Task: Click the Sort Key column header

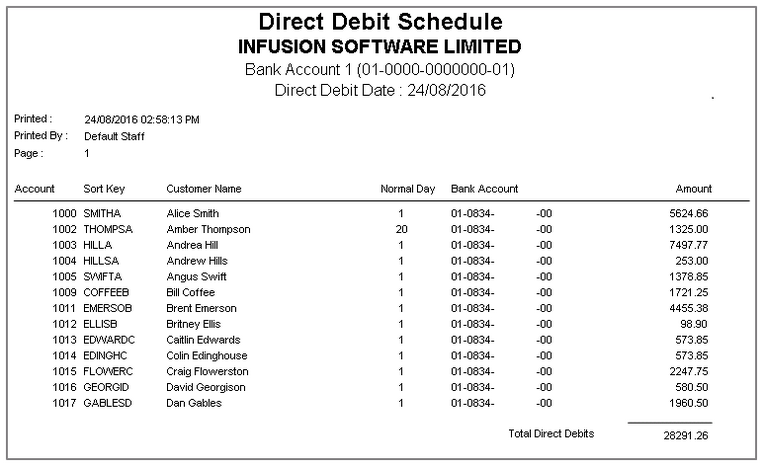Action: 104,189
